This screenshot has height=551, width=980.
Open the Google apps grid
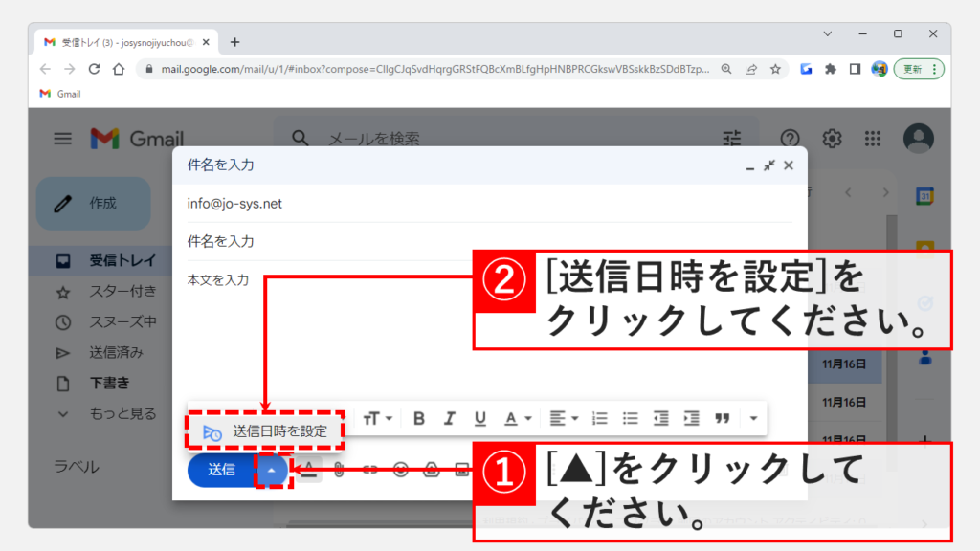(x=873, y=138)
